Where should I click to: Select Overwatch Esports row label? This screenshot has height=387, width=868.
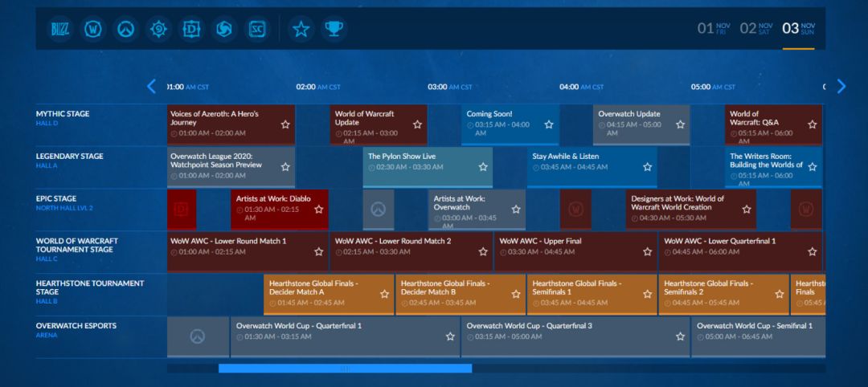click(x=76, y=326)
